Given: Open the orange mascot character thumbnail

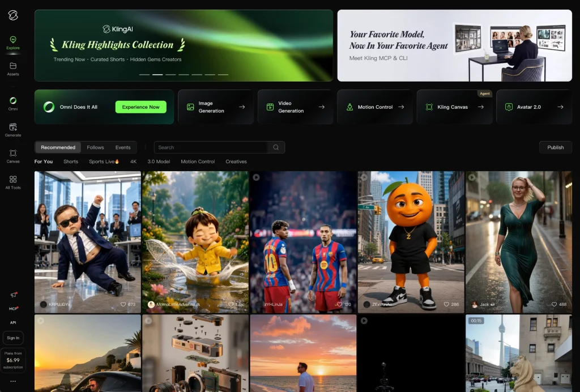Looking at the screenshot, I should click(x=411, y=242).
